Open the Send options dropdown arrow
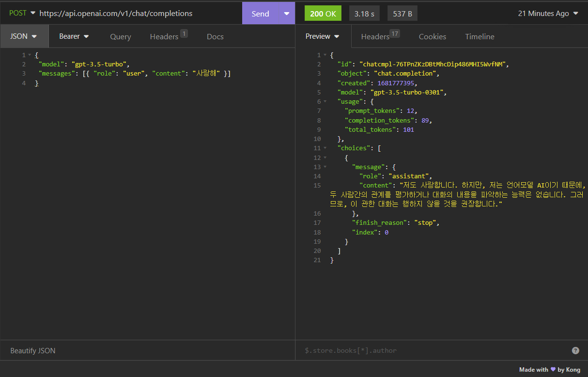Viewport: 588px width, 377px height. tap(286, 13)
